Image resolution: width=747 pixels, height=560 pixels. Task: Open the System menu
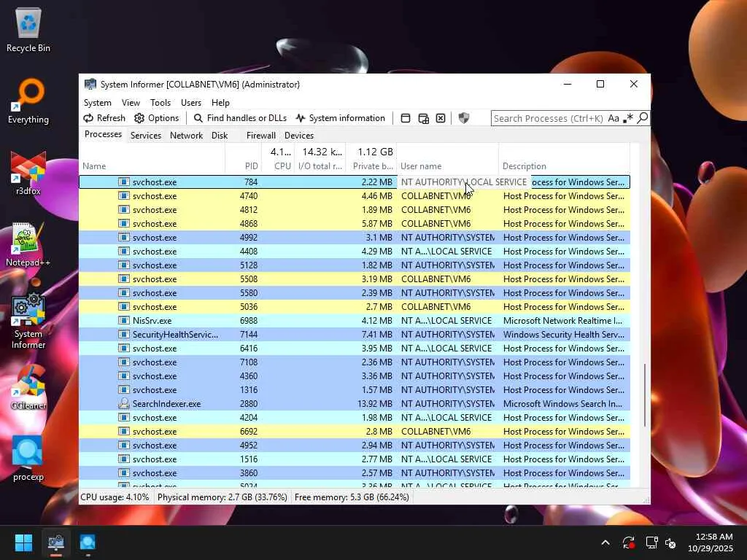[x=98, y=103]
